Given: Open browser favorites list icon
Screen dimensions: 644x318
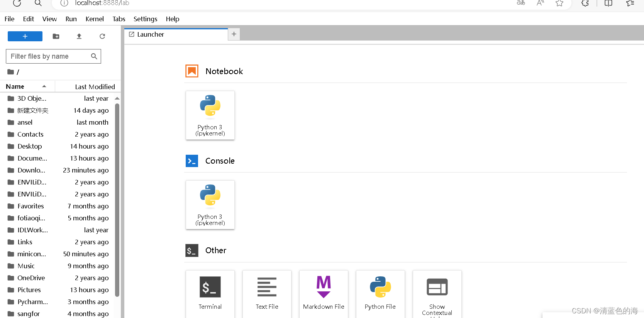Looking at the screenshot, I should pos(630,3).
